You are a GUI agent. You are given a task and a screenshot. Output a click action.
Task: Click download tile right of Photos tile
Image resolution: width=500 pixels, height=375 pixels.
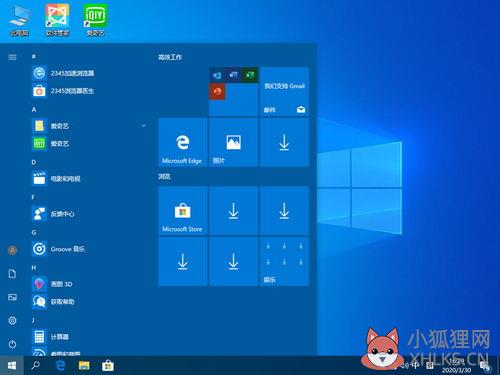click(284, 142)
